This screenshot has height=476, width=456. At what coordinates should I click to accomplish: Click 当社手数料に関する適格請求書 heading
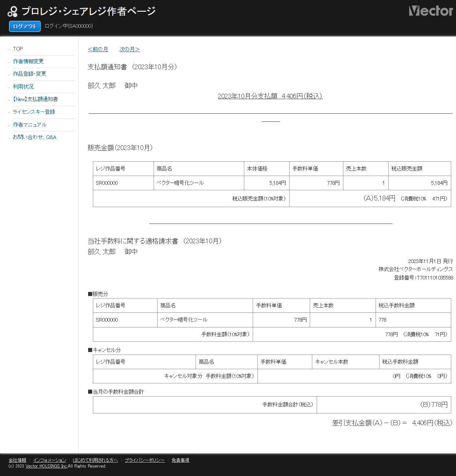point(155,241)
